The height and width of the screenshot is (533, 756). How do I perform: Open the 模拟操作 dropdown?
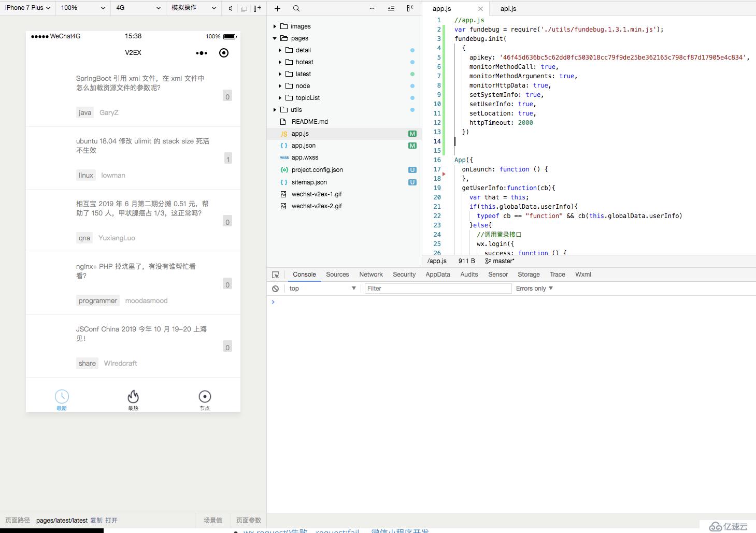(194, 8)
